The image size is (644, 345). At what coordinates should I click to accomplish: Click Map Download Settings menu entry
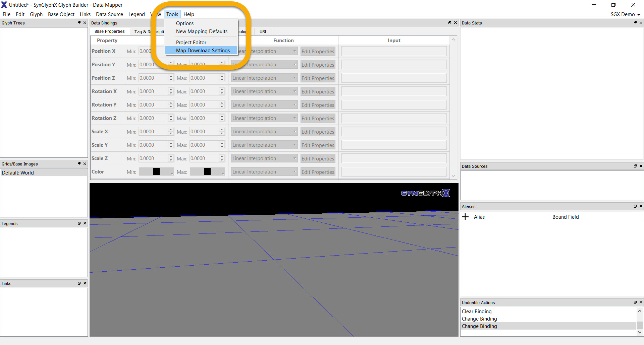click(201, 51)
